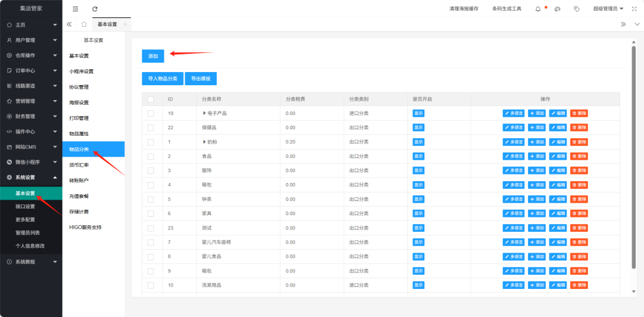Click the scrollbar down arrow
This screenshot has width=644, height=317.
[x=634, y=291]
